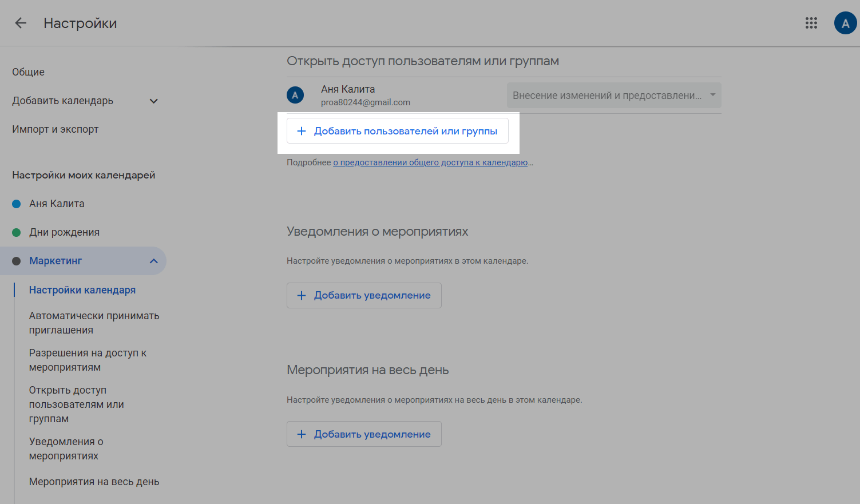Open the Google apps grid
The image size is (860, 504).
pos(811,23)
